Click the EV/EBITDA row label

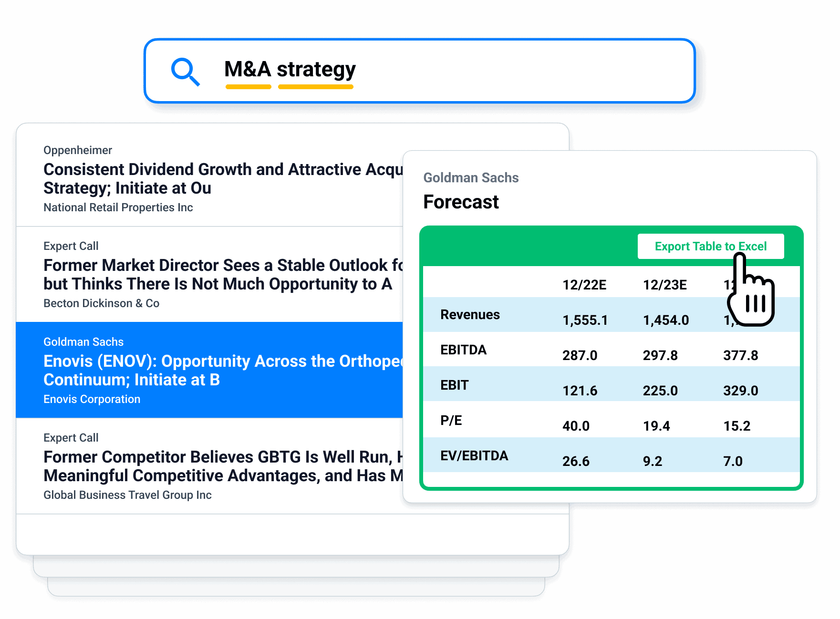click(x=474, y=456)
